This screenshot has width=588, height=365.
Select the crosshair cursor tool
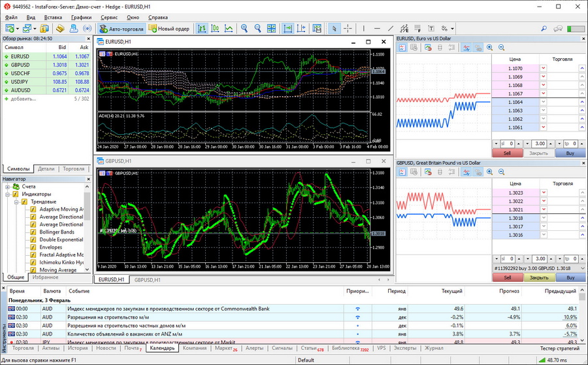coord(348,29)
